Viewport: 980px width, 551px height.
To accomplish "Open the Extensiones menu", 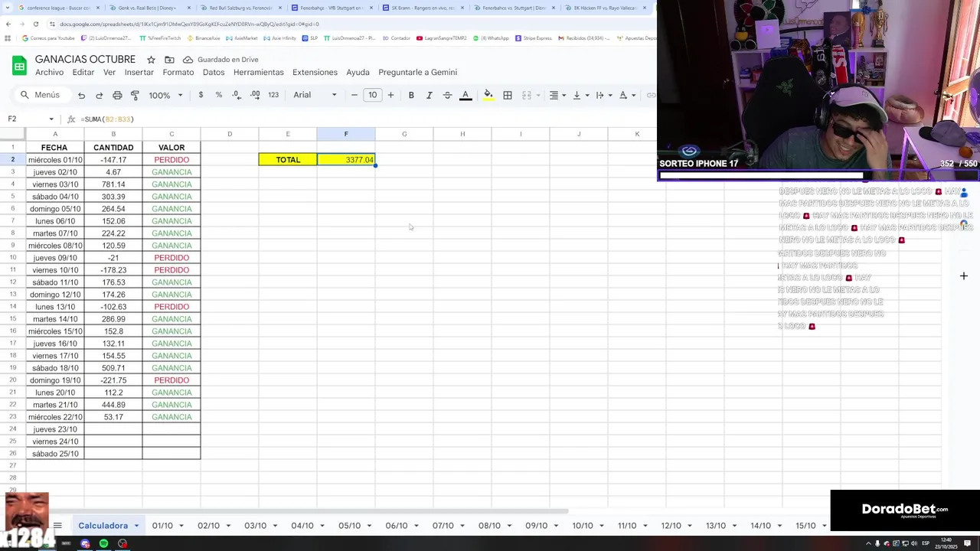I will 315,72.
